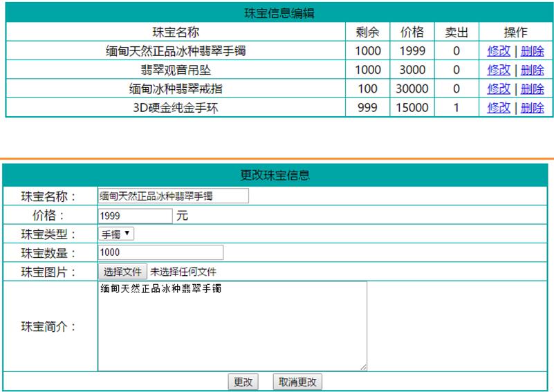Viewport: 554px width, 392px height.
Task: Focus the 价格 input with 1999
Action: pyautogui.click(x=135, y=216)
